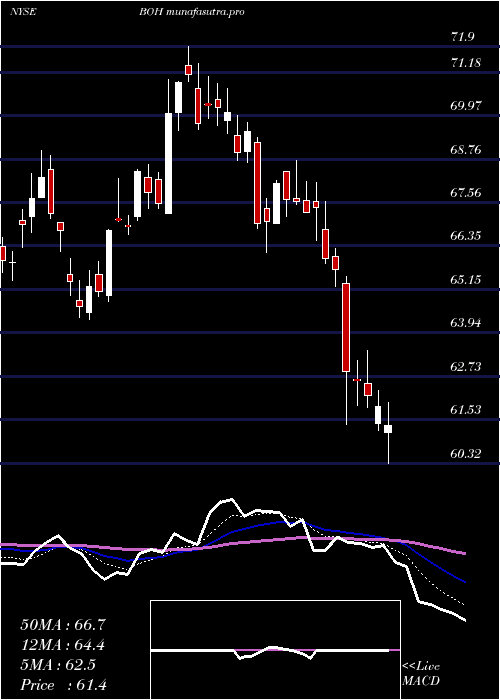Screen dimensions: 500x700
Task: Select the 63.94 price axis label
Action: (466, 323)
